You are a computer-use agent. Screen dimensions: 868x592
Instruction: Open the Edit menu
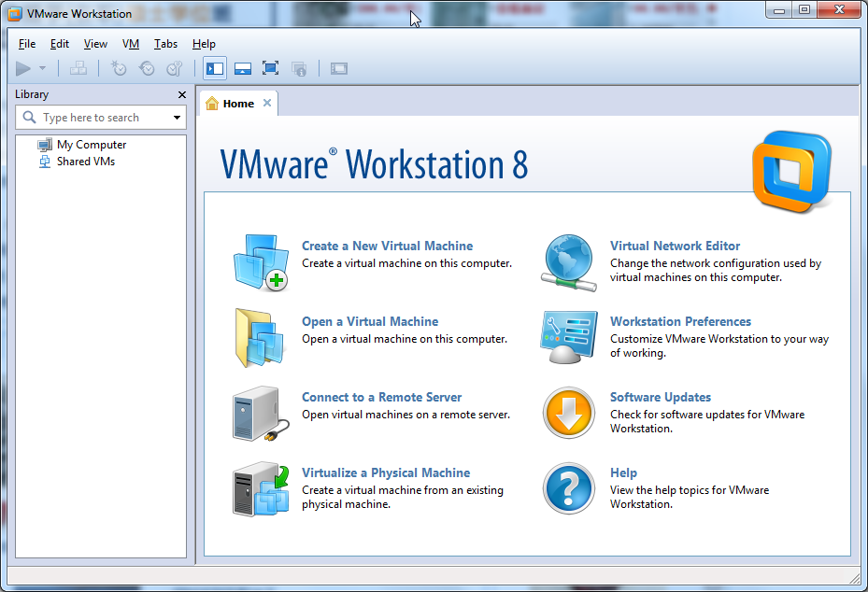(59, 44)
